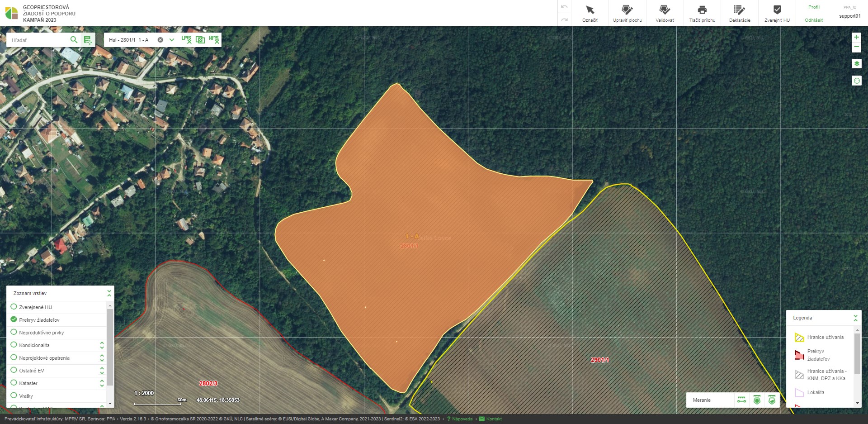
Task: Click the layer list scroll-down arrow
Action: pos(110,403)
